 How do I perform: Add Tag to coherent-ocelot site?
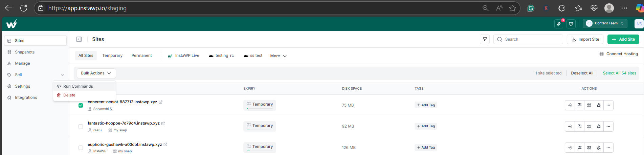click(x=426, y=105)
